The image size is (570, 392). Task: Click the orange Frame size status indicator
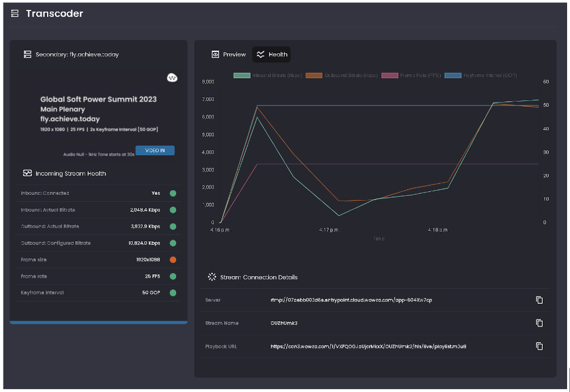click(x=173, y=260)
